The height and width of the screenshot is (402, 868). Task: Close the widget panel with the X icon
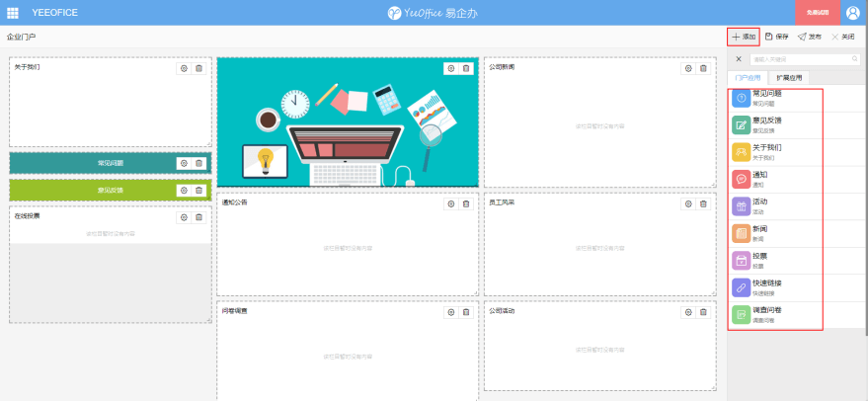tap(739, 60)
